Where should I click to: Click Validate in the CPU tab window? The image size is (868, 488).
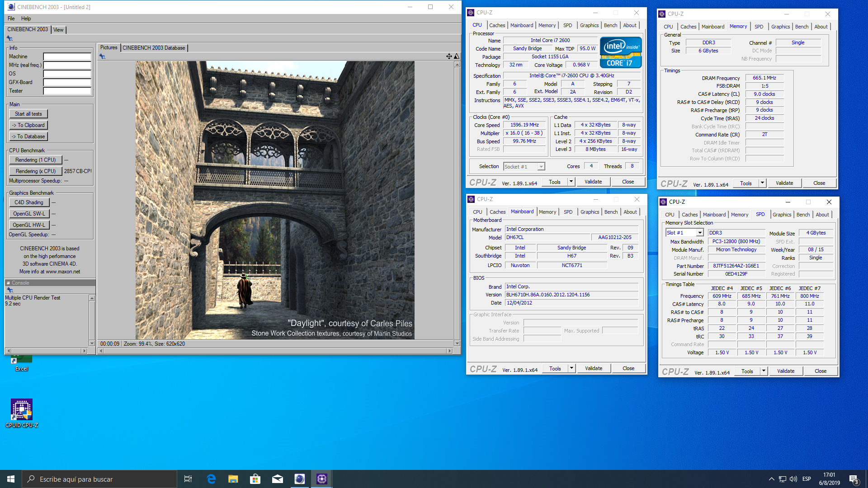[593, 182]
